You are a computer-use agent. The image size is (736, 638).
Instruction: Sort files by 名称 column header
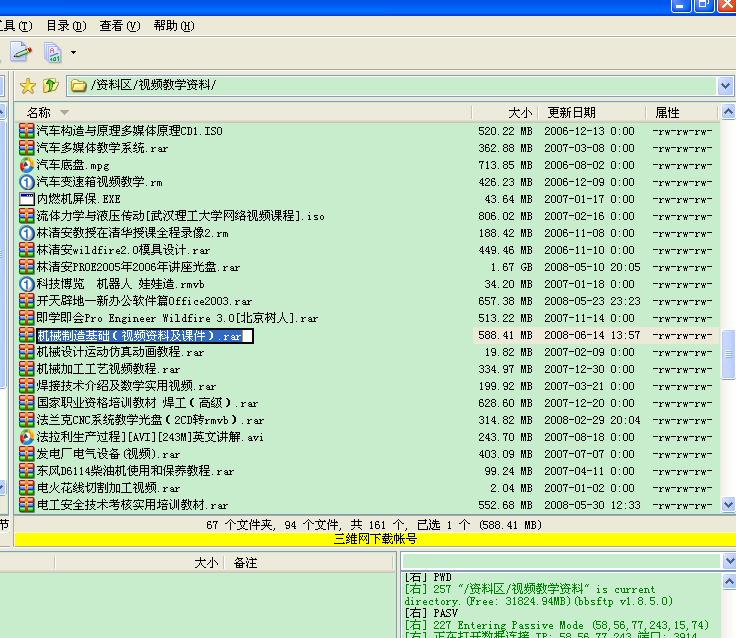click(243, 113)
